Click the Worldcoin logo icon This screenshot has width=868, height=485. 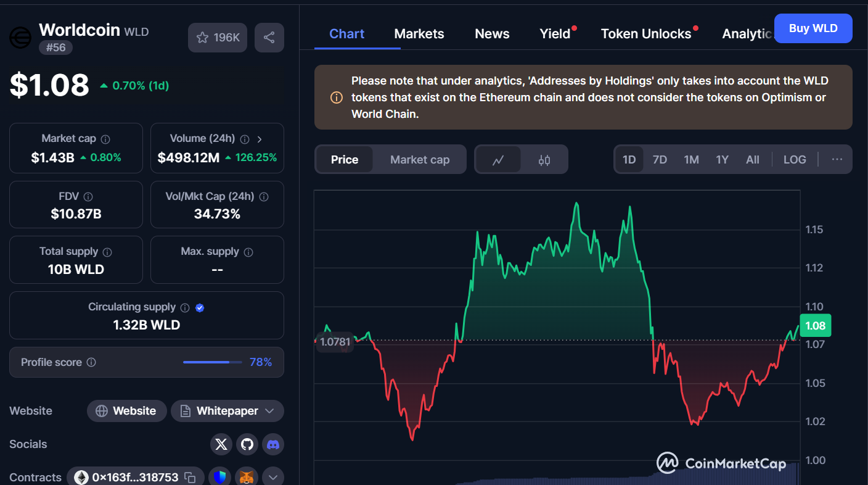20,38
